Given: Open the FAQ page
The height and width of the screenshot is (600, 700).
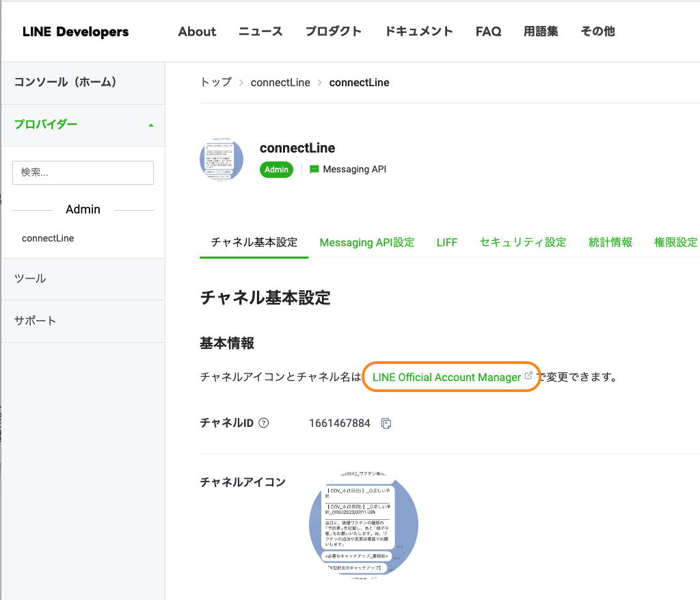Looking at the screenshot, I should [x=488, y=31].
